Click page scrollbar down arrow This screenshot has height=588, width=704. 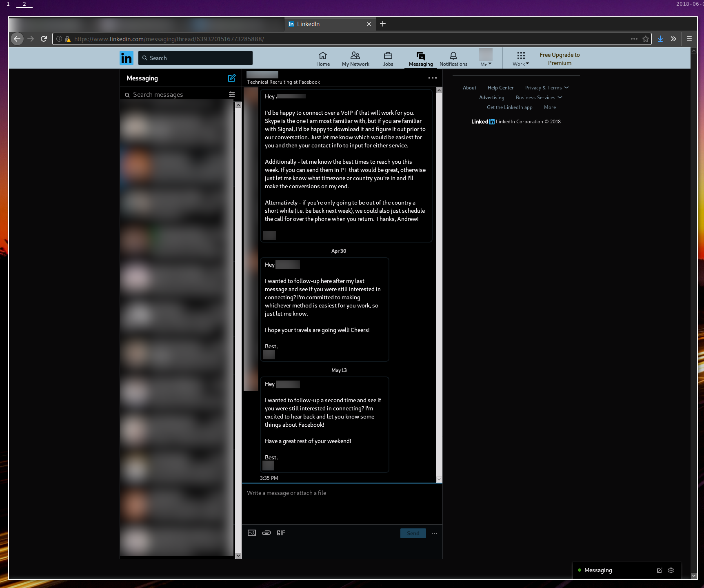pos(694,575)
